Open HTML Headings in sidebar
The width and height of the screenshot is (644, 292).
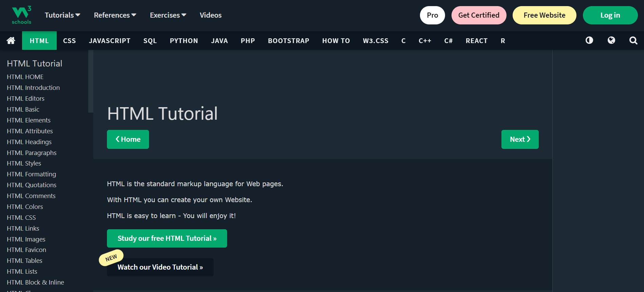point(29,142)
